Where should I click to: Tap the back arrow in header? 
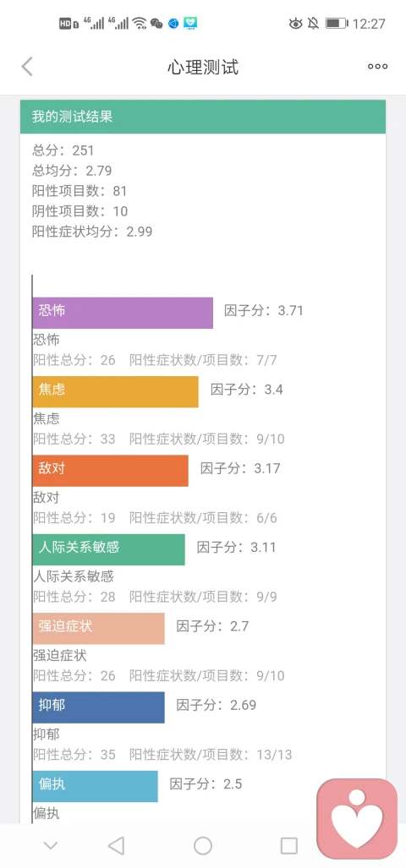pos(27,67)
